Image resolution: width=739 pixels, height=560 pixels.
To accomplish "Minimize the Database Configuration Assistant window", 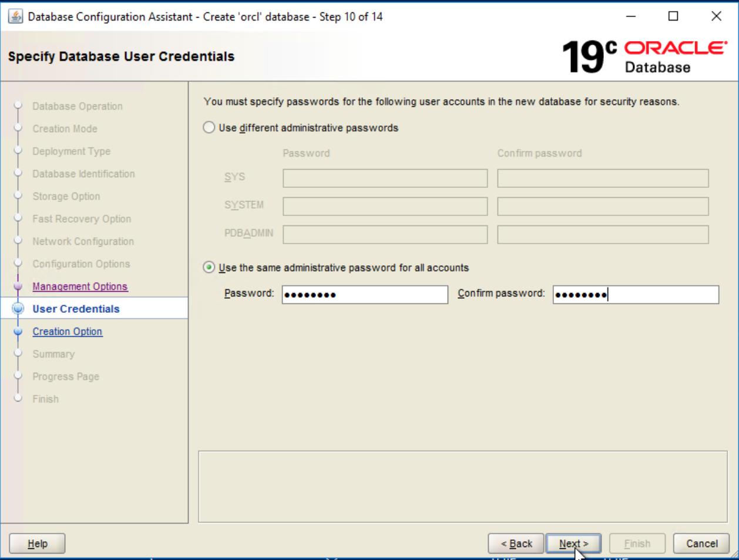I will (x=631, y=16).
